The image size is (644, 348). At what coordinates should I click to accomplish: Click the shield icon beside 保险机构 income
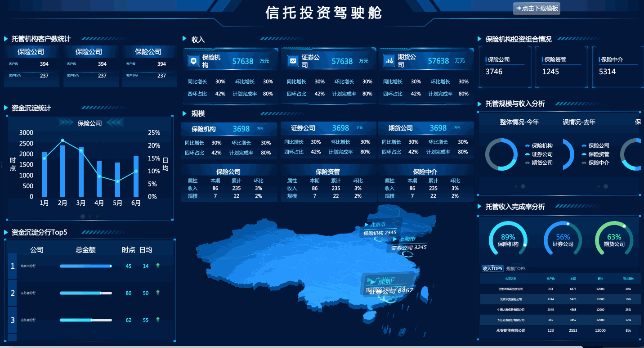[193, 61]
